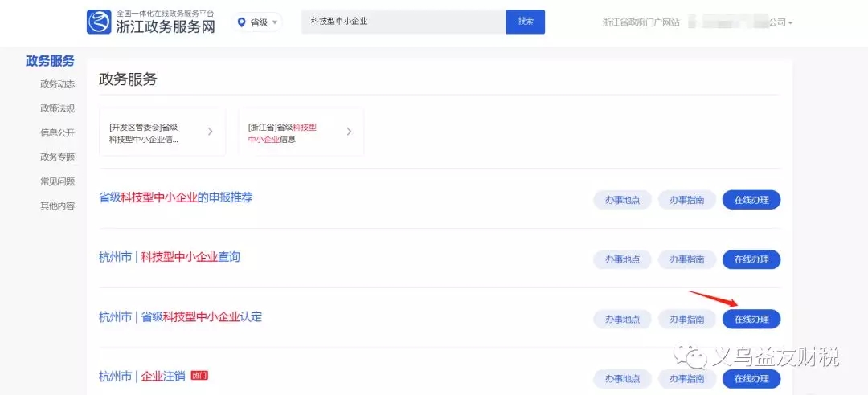Select 政策法规 in the left sidebar
This screenshot has width=868, height=395.
(57, 108)
